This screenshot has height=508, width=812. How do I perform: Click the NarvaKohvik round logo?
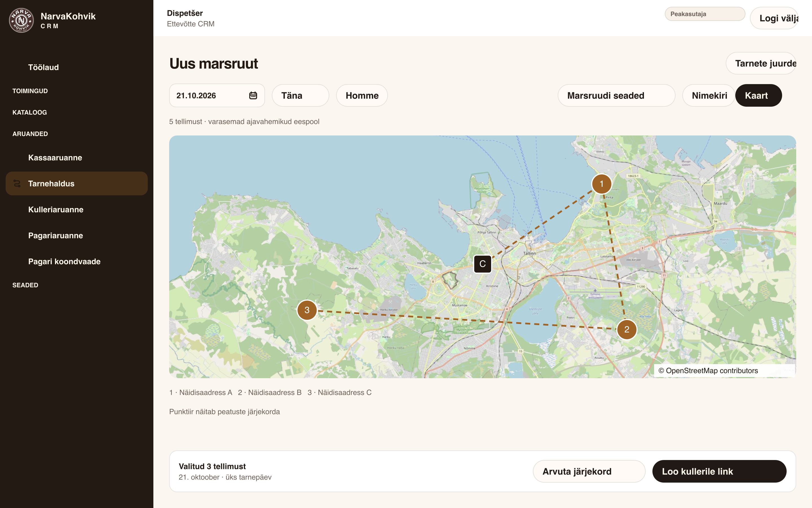[x=21, y=21]
